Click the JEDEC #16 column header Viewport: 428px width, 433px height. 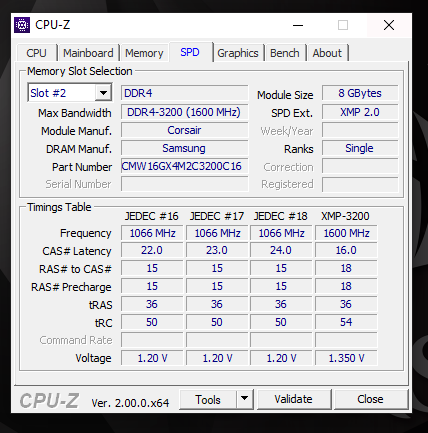[152, 216]
